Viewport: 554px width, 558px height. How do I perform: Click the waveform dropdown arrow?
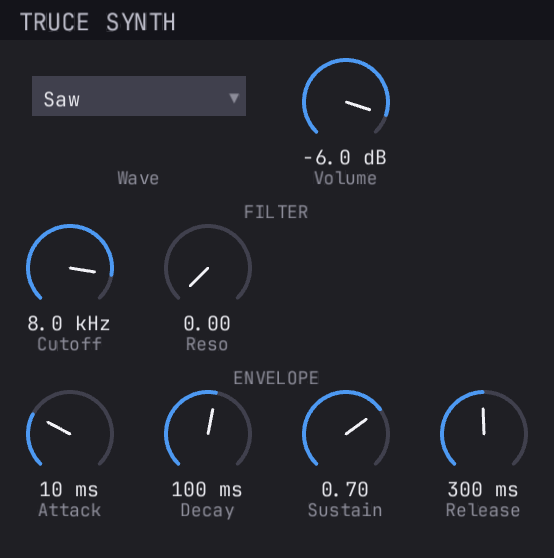(x=234, y=98)
